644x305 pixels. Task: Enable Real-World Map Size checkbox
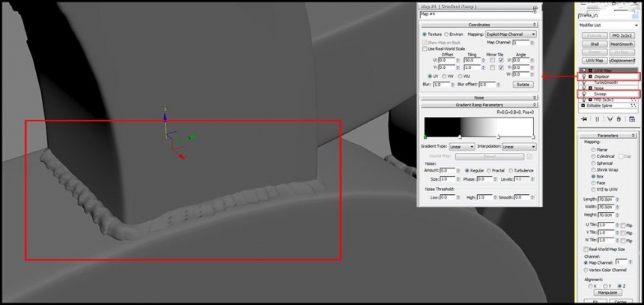point(586,250)
